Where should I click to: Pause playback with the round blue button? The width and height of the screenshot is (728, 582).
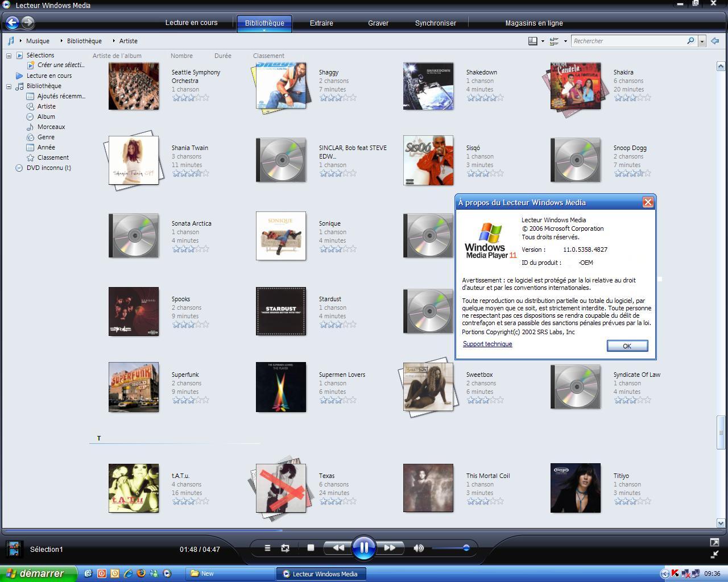coord(363,548)
